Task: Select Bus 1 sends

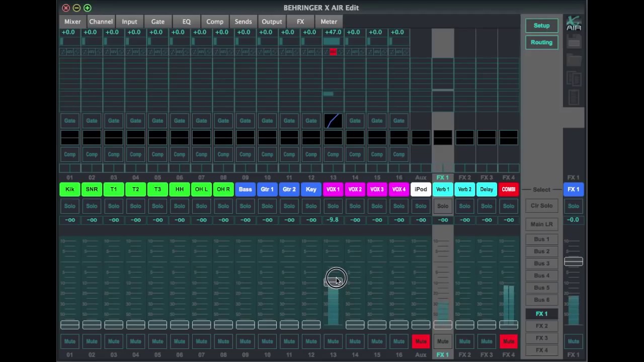Action: tap(542, 239)
